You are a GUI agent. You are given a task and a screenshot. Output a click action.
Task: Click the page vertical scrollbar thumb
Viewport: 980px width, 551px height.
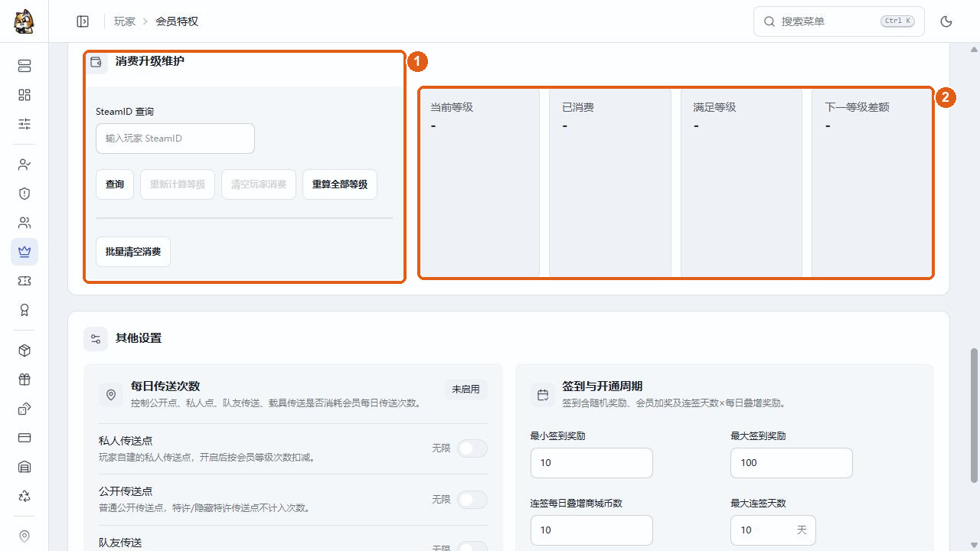tap(975, 416)
